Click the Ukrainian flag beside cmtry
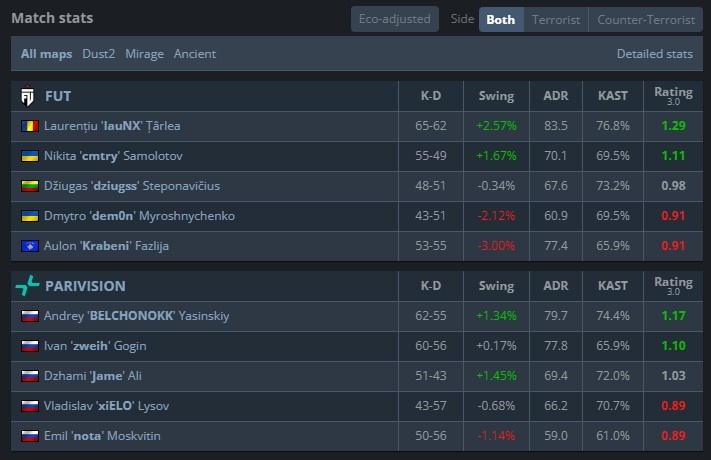The image size is (711, 460). pyautogui.click(x=29, y=156)
